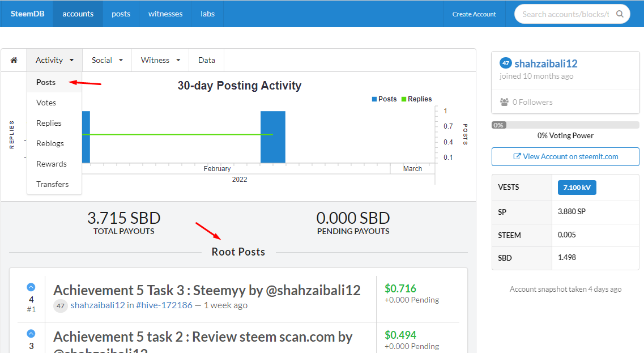Screen dimensions: 644x353
Task: Click the 30-day Posting Activity title
Action: click(240, 86)
